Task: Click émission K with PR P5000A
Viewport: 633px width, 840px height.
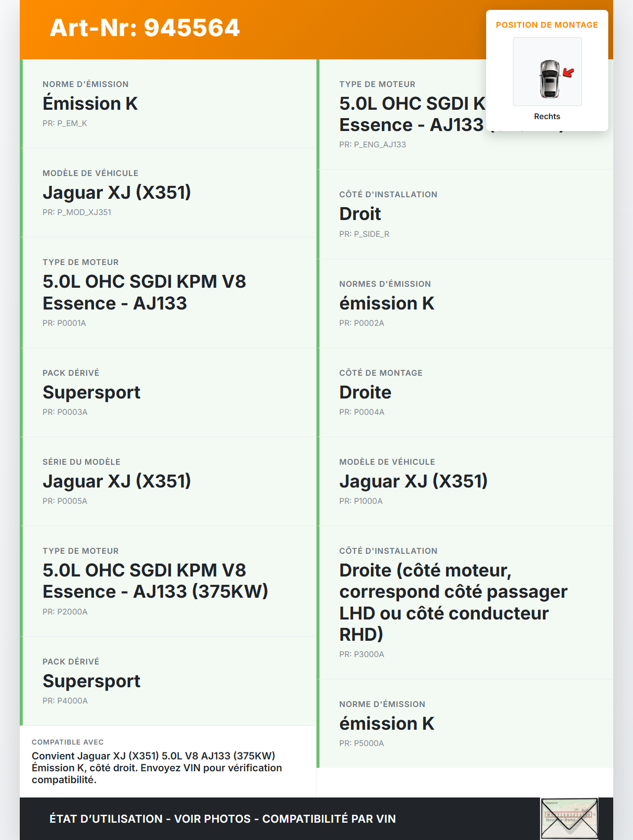Action: (x=387, y=724)
